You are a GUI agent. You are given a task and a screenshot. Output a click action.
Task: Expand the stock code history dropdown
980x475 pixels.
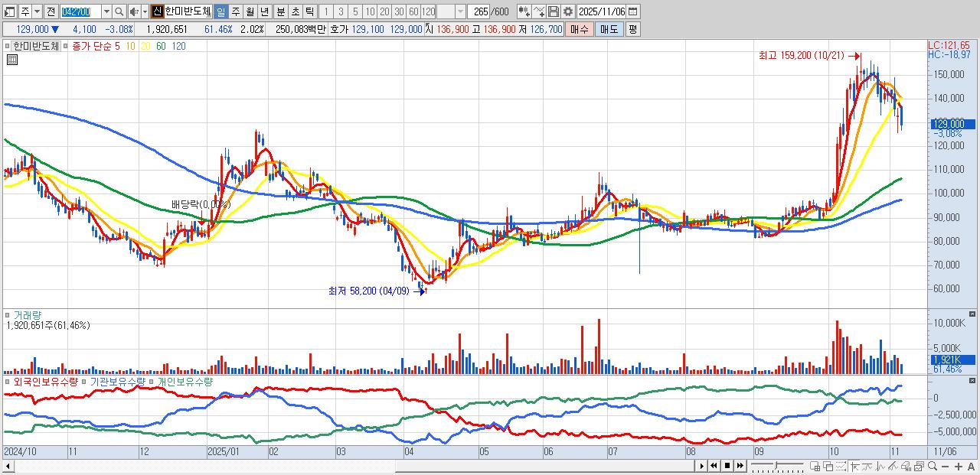106,11
